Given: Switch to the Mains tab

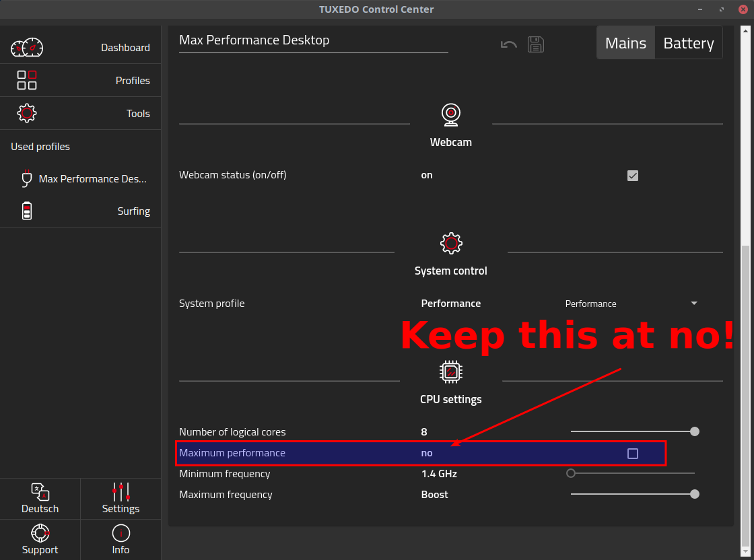Looking at the screenshot, I should (x=625, y=43).
